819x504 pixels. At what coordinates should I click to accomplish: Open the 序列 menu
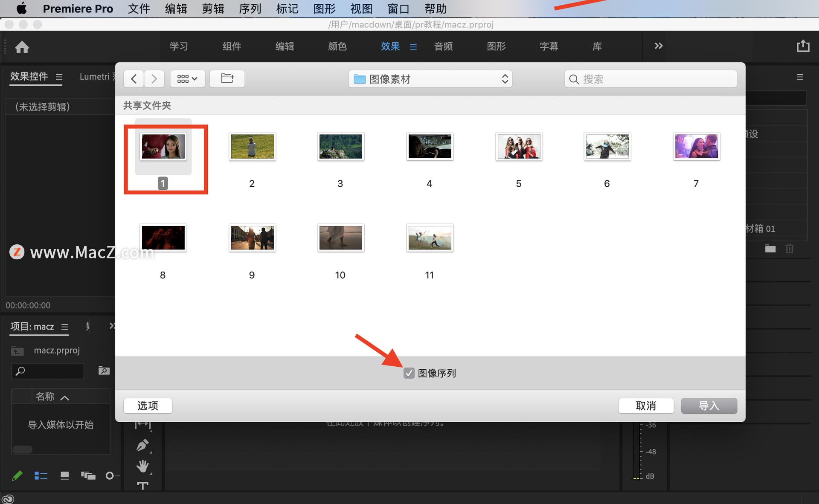250,9
